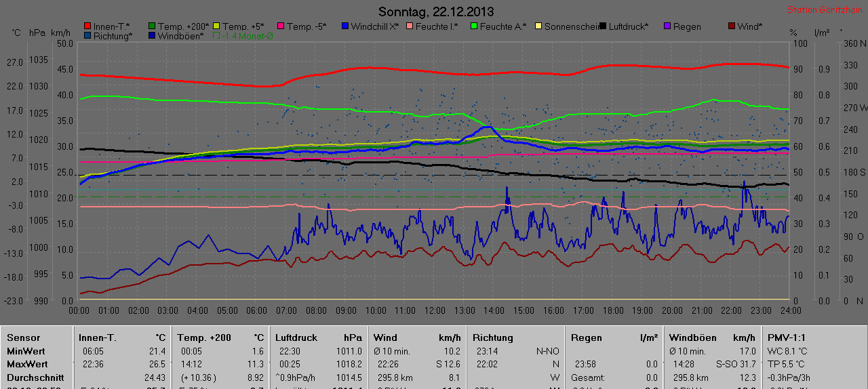This screenshot has width=868, height=389.
Task: Select the 'Feuchte A.*' legend label
Action: click(x=503, y=26)
